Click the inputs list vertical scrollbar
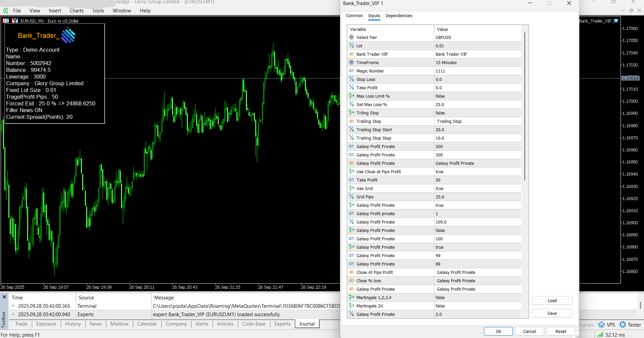 (x=525, y=106)
